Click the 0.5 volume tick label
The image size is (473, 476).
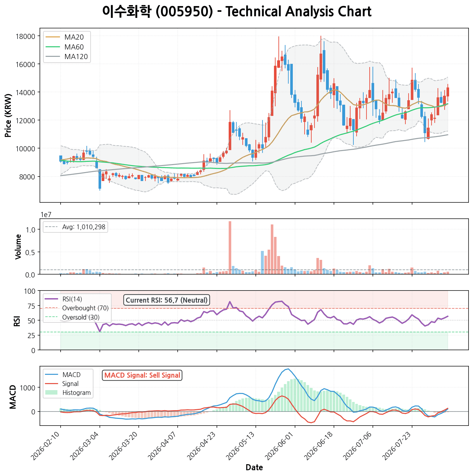[31, 252]
